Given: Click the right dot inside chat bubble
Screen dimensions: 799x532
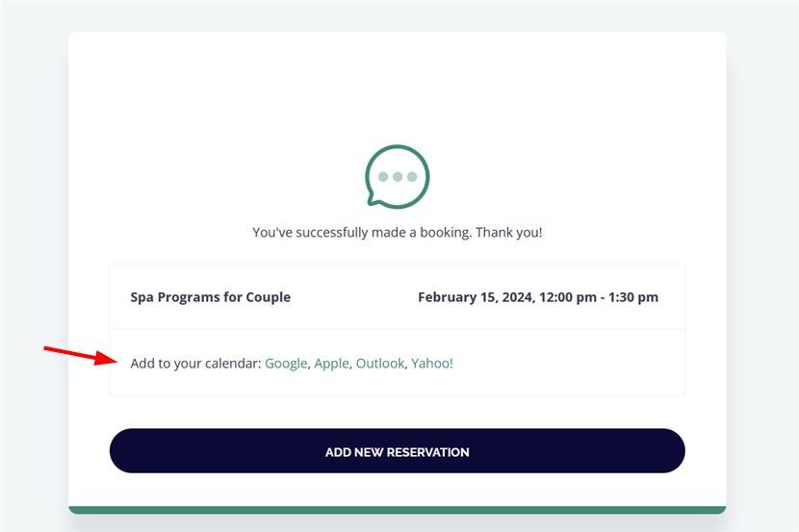Looking at the screenshot, I should tap(412, 177).
